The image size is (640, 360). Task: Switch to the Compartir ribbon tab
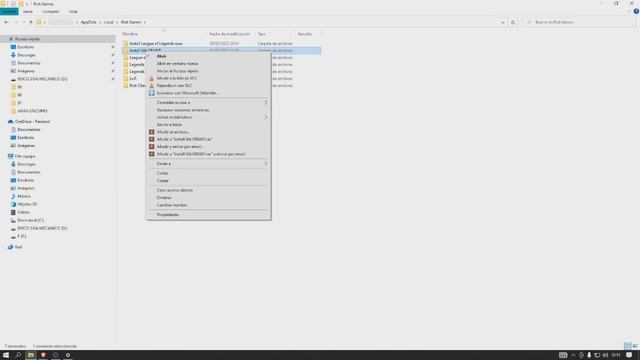51,11
